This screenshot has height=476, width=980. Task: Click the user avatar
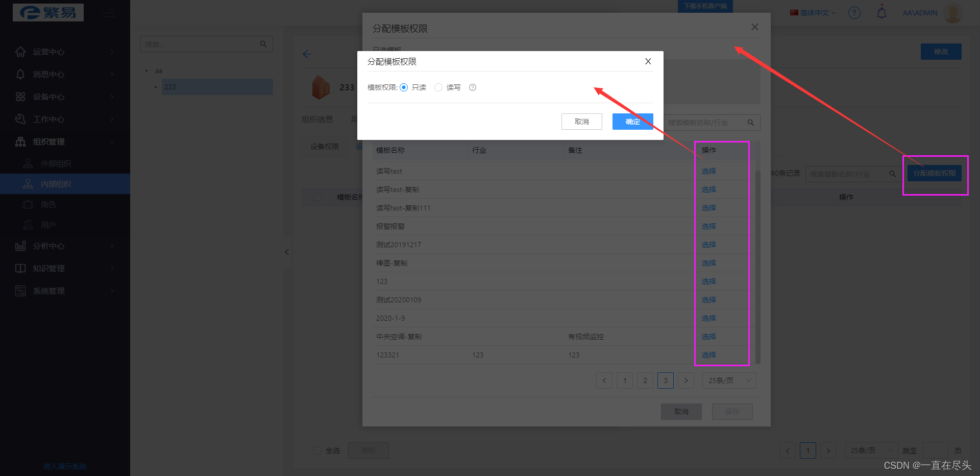(953, 13)
